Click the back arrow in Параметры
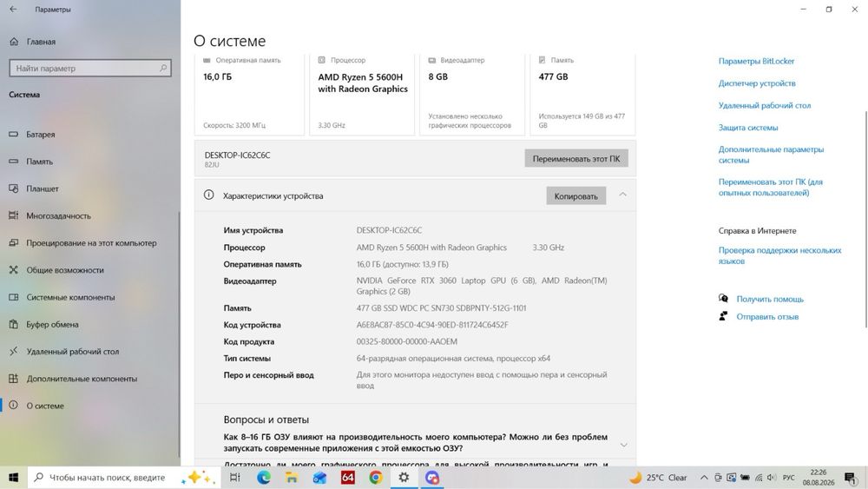 13,10
